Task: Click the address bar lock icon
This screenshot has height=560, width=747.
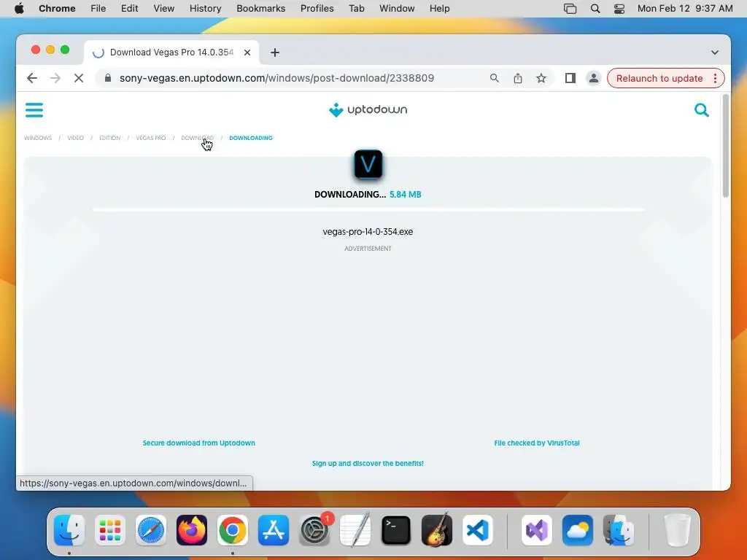Action: pos(108,78)
